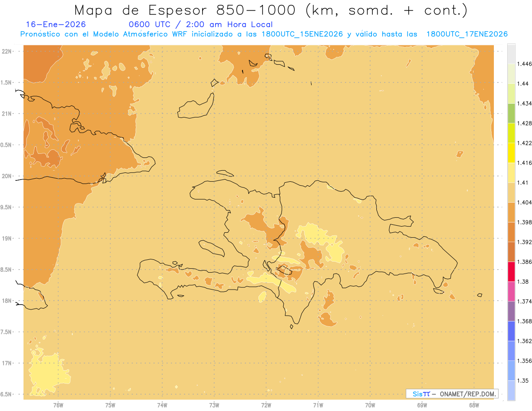Click the latitude label '22N'
Image resolution: width=532 pixels, height=411 pixels.
point(7,51)
